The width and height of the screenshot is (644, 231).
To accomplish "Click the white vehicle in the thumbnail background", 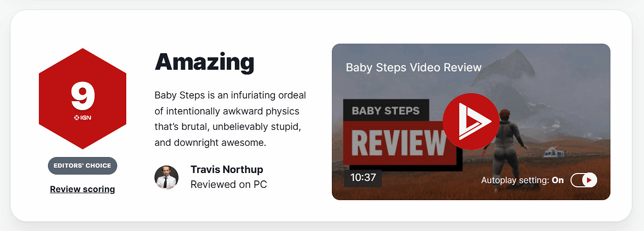I will click(x=553, y=153).
